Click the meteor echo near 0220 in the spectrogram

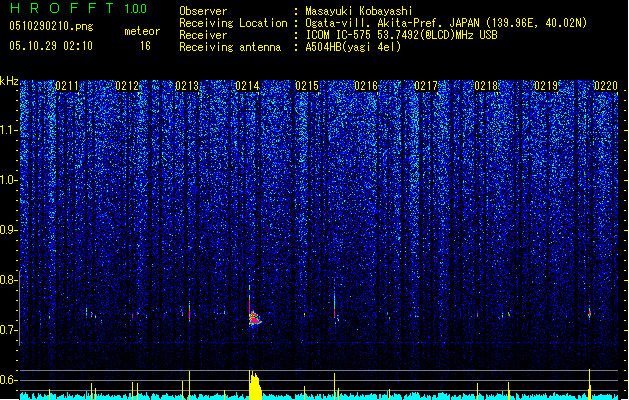(x=590, y=313)
